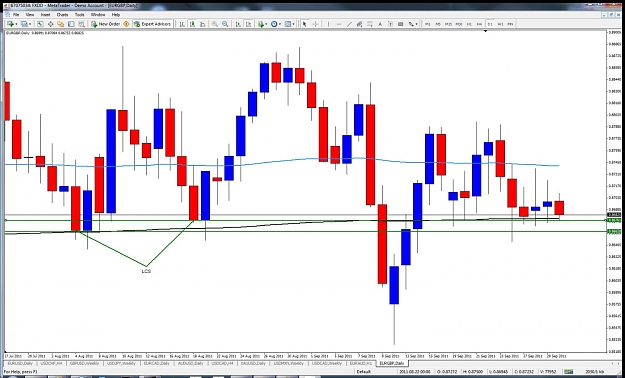The height and width of the screenshot is (378, 625).
Task: Open the Tools menu
Action: point(80,14)
